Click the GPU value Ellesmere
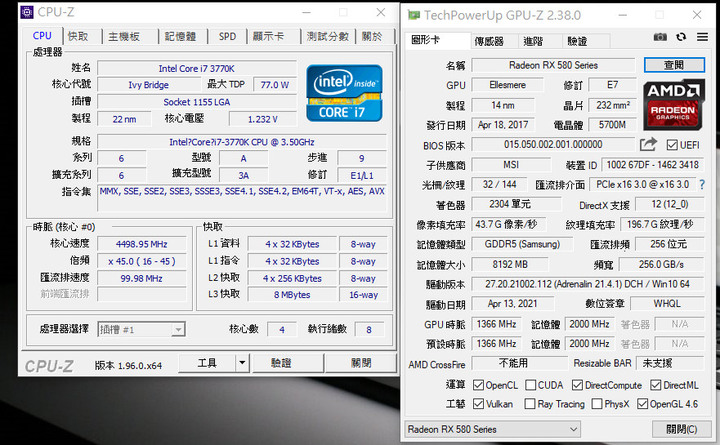Image resolution: width=720 pixels, height=445 pixels. coord(507,85)
